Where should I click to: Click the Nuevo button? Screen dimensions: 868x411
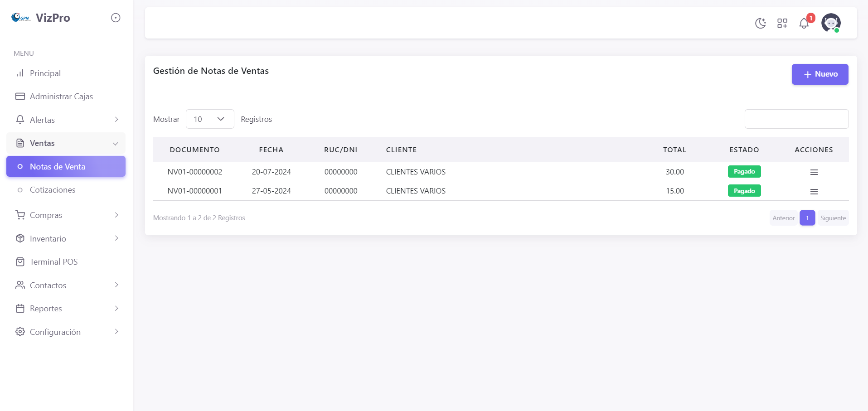[x=820, y=74]
